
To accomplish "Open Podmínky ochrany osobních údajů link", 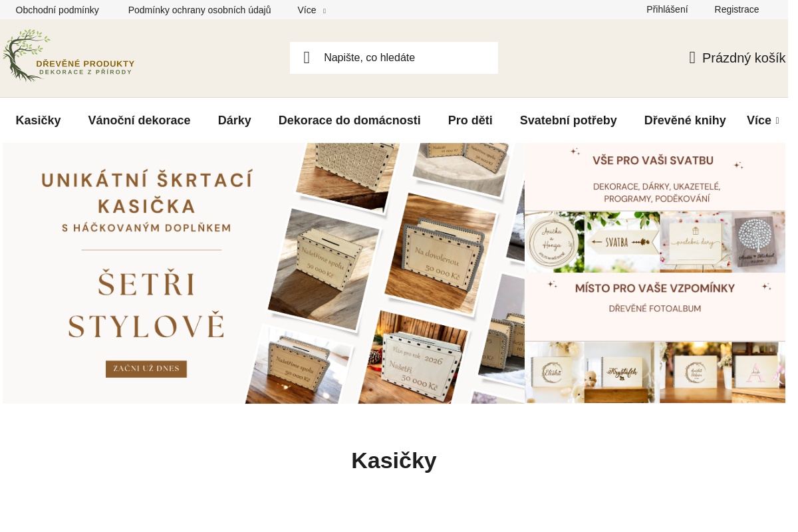I will click(199, 10).
